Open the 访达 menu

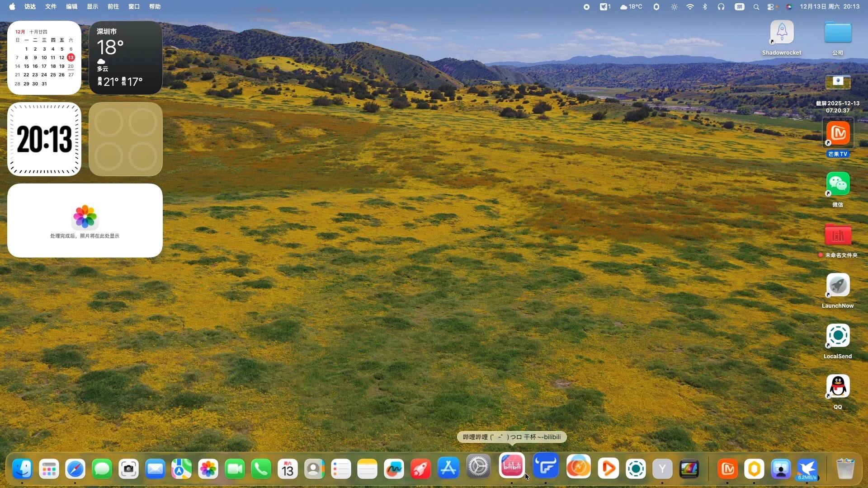pyautogui.click(x=30, y=6)
